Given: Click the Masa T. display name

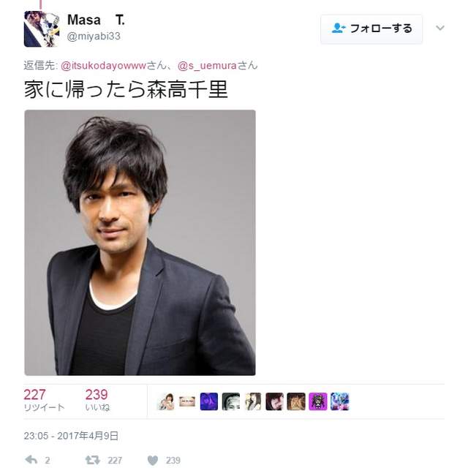Looking at the screenshot, I should (96, 20).
